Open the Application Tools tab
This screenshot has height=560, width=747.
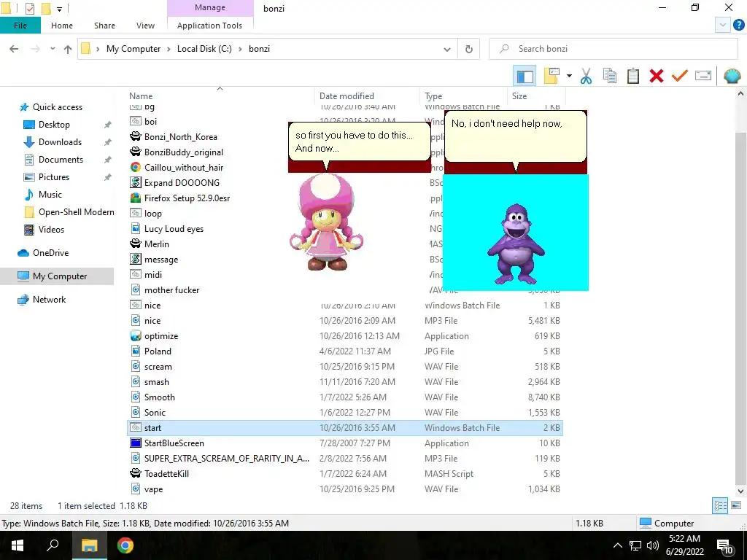click(209, 26)
